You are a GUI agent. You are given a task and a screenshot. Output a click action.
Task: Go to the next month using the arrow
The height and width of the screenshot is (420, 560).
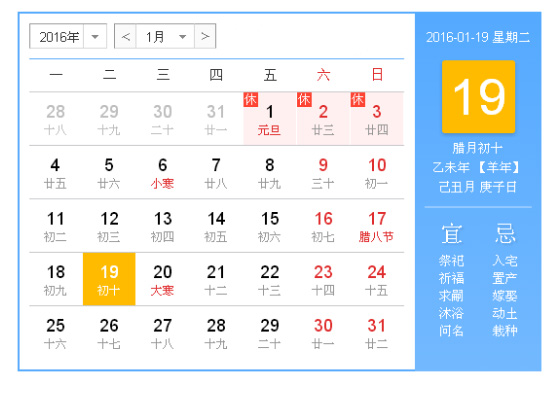(205, 36)
